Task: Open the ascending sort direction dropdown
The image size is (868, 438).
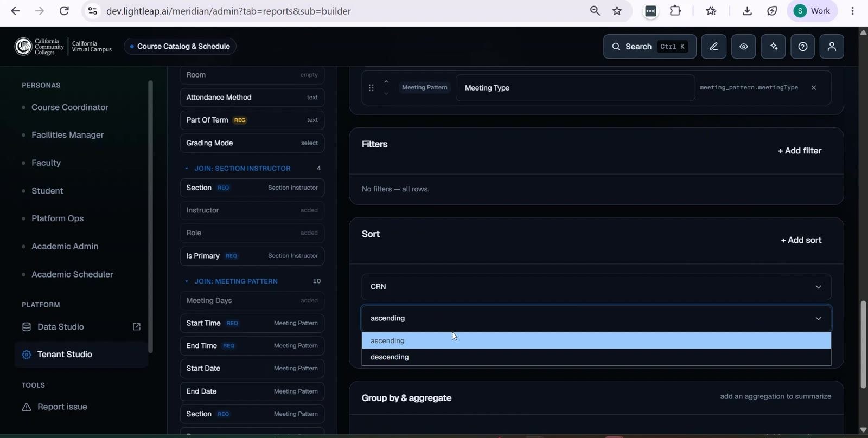Action: click(x=596, y=318)
